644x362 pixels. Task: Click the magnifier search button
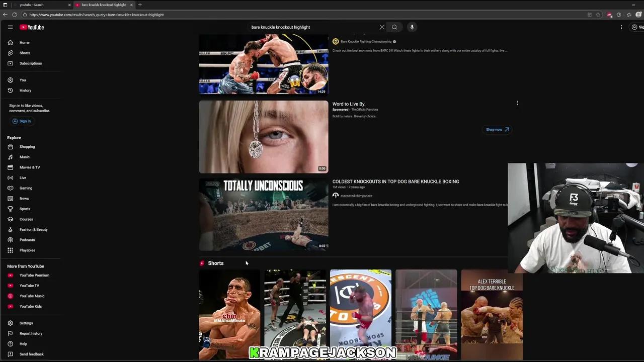394,27
